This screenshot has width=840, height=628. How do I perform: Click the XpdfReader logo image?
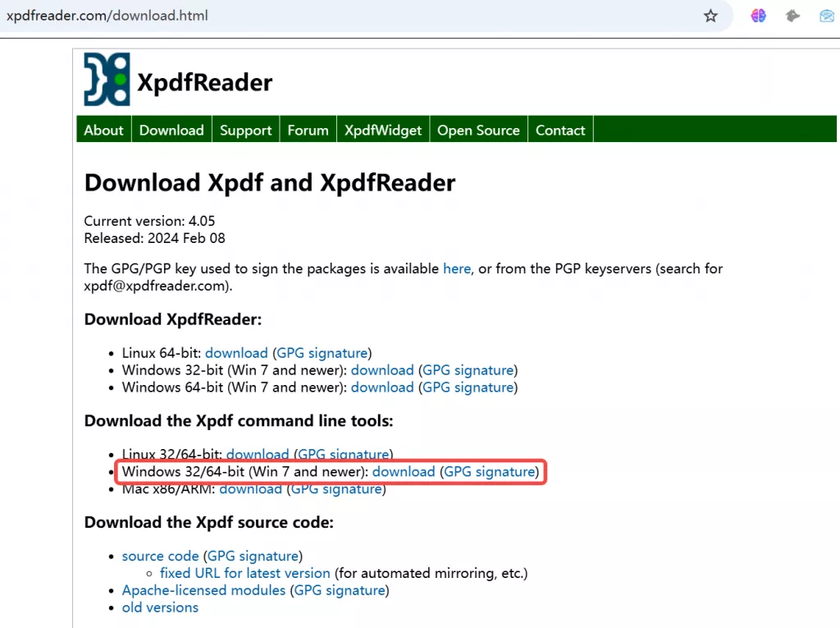tap(106, 79)
